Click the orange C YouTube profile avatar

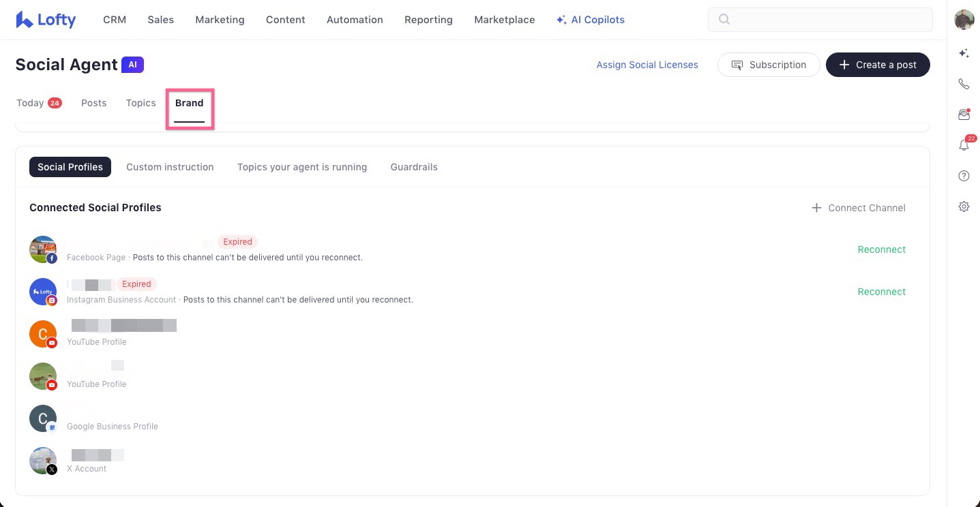click(x=43, y=334)
